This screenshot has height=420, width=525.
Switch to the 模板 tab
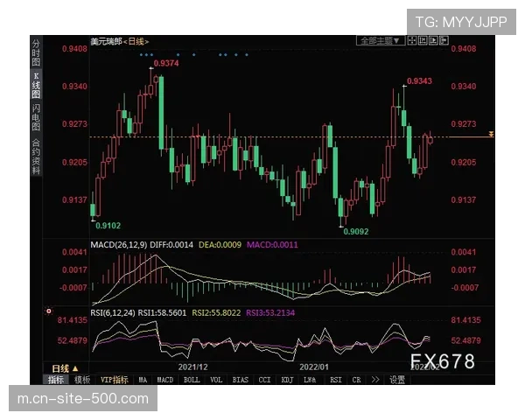(x=82, y=380)
